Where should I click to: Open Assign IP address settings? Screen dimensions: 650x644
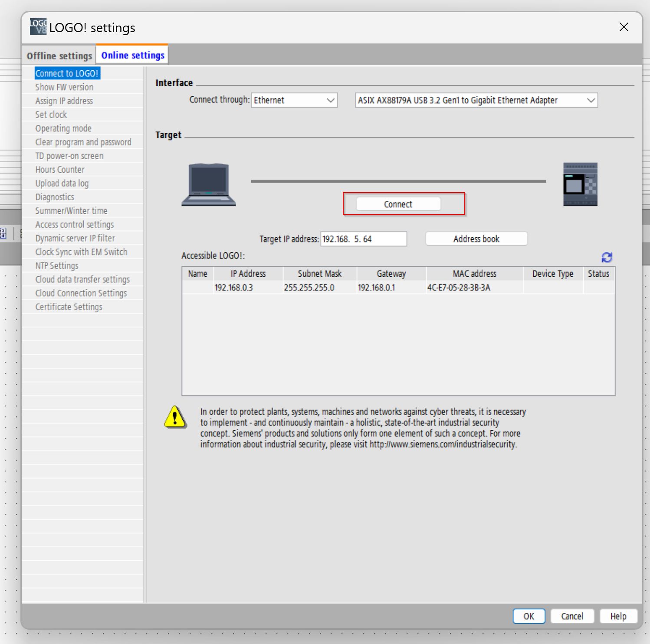[x=64, y=101]
